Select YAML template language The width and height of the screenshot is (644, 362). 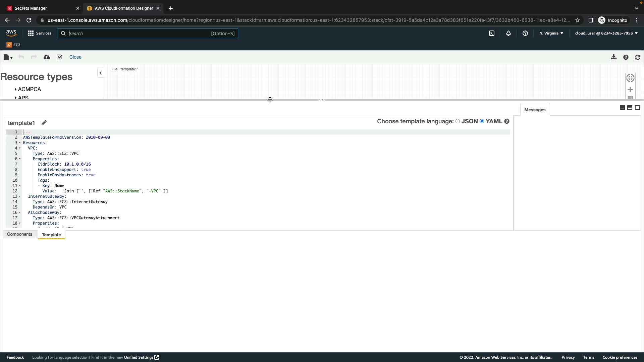tap(482, 121)
